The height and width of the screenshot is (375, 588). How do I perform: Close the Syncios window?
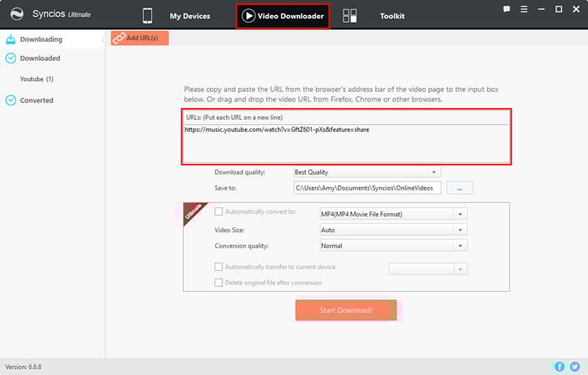coord(576,9)
